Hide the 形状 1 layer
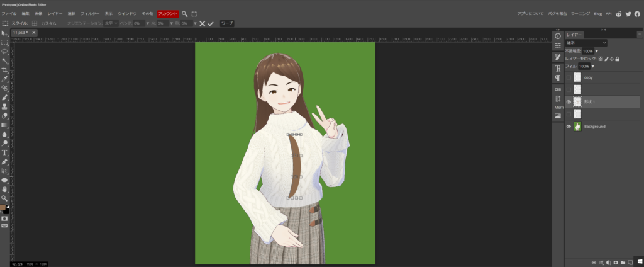Screen dimensions: 644x267 (x=569, y=102)
